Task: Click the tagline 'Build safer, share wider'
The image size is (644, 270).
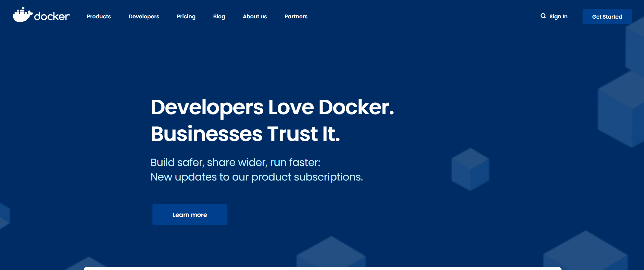Action: pyautogui.click(x=236, y=162)
